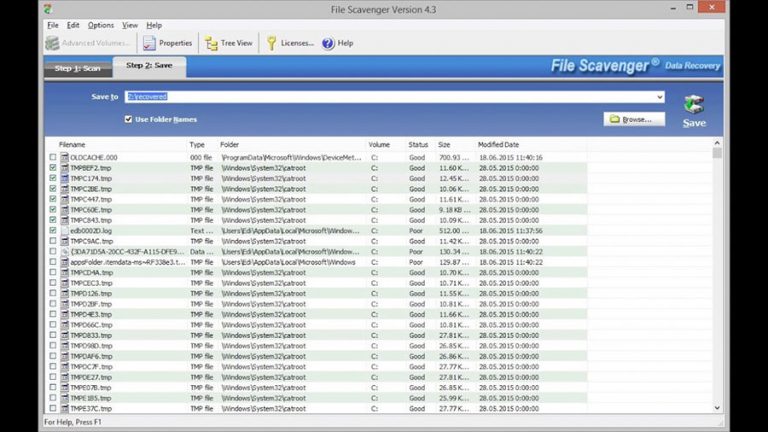Click the vertical scrollbar thumb
The height and width of the screenshot is (432, 768).
click(x=717, y=153)
